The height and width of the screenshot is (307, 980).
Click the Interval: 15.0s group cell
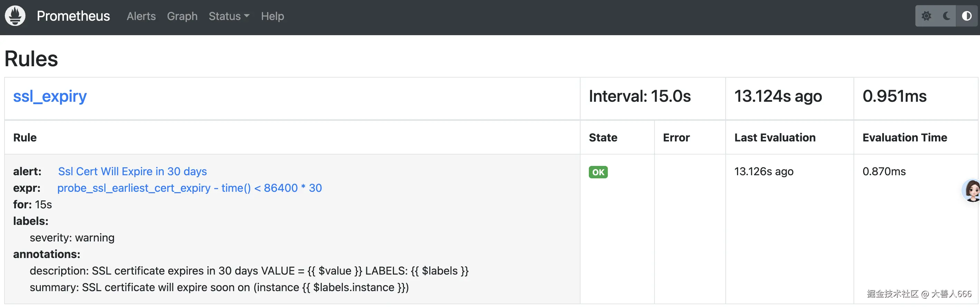640,96
